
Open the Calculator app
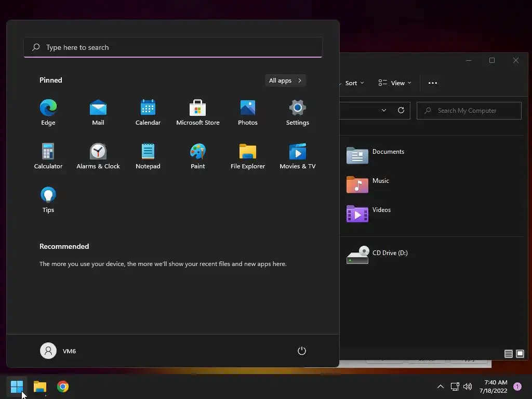point(48,156)
